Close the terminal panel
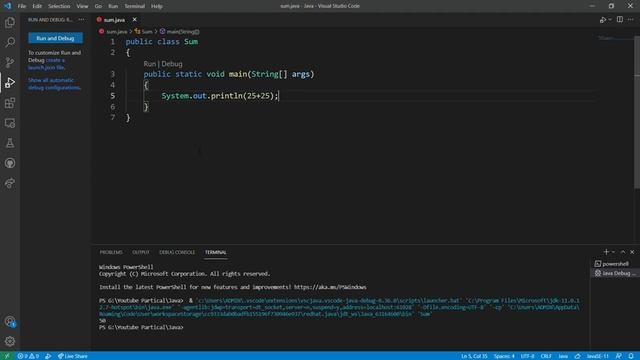 pyautogui.click(x=632, y=252)
